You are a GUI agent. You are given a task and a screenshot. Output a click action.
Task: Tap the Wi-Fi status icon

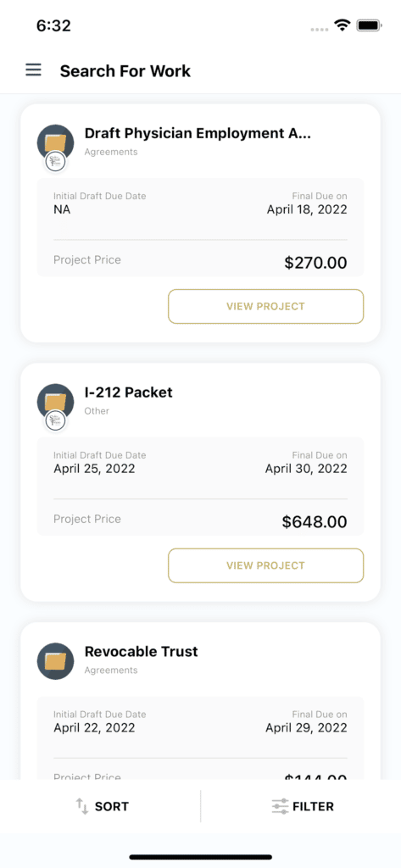pos(343,25)
